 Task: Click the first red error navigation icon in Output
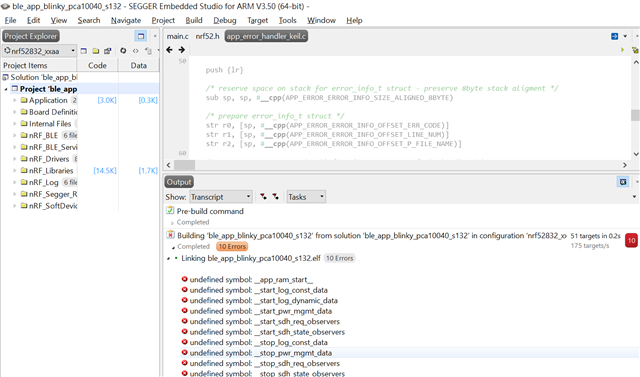click(x=263, y=197)
